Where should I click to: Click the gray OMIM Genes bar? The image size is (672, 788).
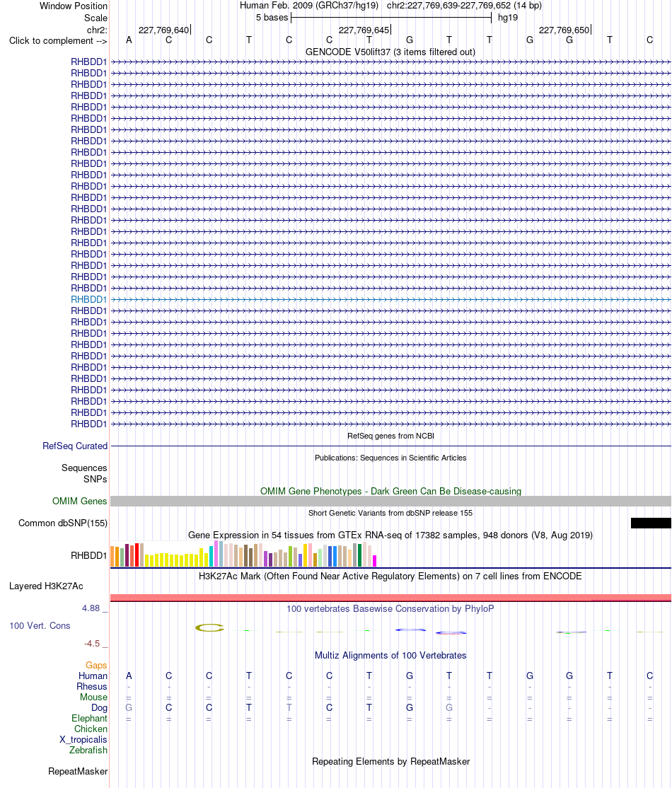pos(390,501)
